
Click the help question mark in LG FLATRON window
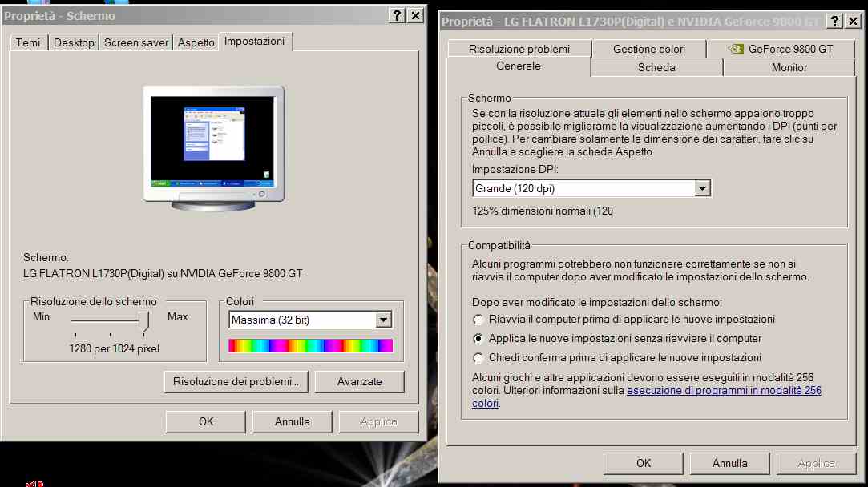[835, 21]
